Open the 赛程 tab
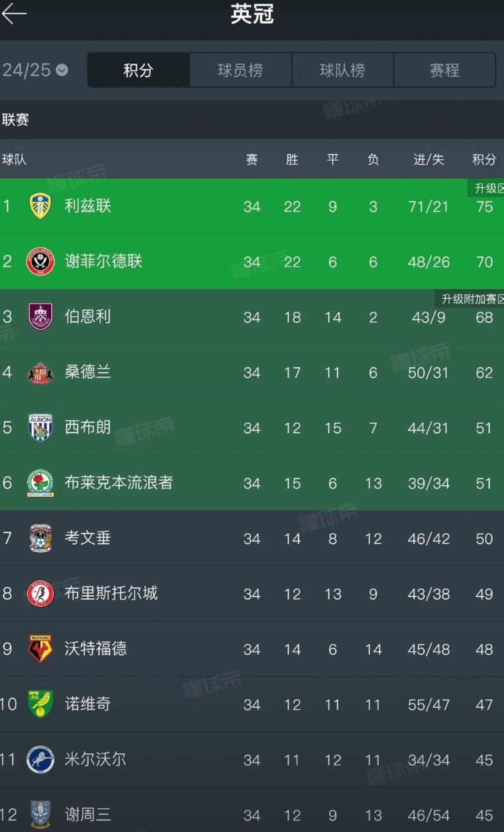504x832 pixels. tap(445, 70)
